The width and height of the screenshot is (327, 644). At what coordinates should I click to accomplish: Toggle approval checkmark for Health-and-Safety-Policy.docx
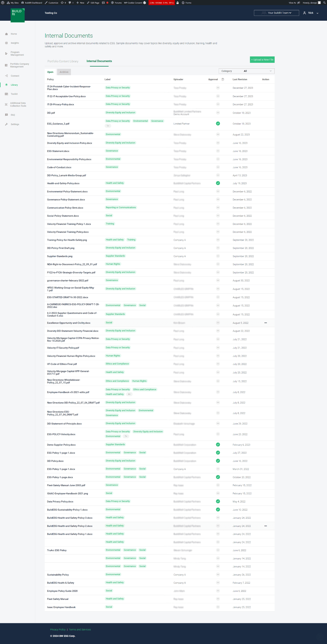coord(218,183)
